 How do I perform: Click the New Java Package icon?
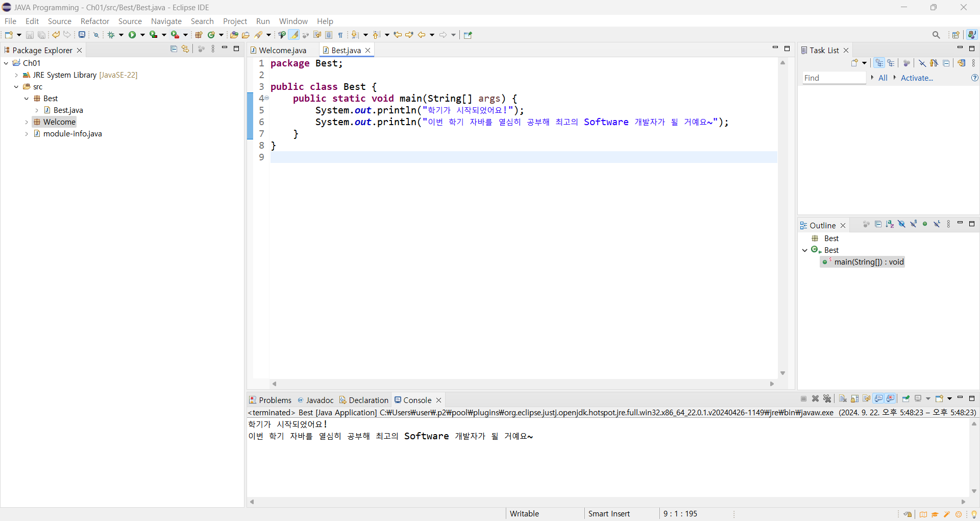point(199,35)
